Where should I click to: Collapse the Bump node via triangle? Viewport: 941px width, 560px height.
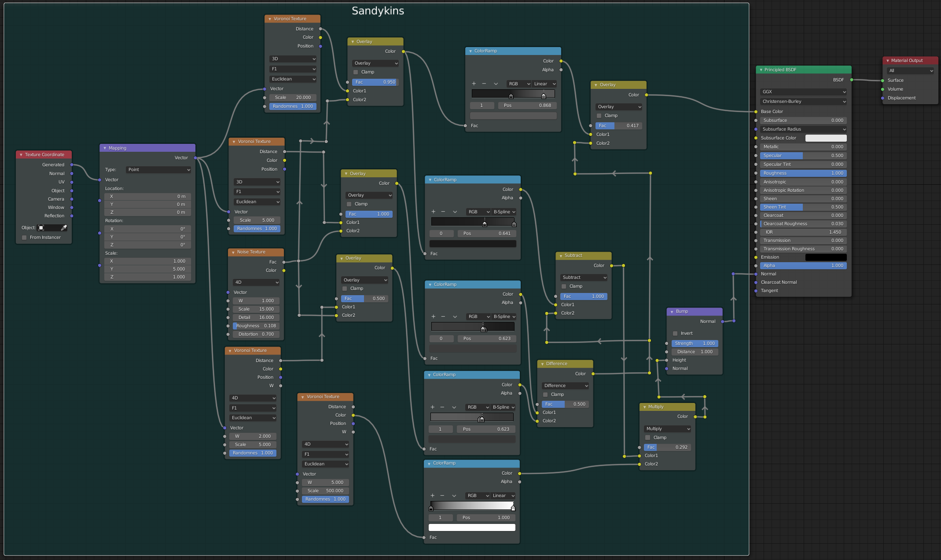point(672,311)
